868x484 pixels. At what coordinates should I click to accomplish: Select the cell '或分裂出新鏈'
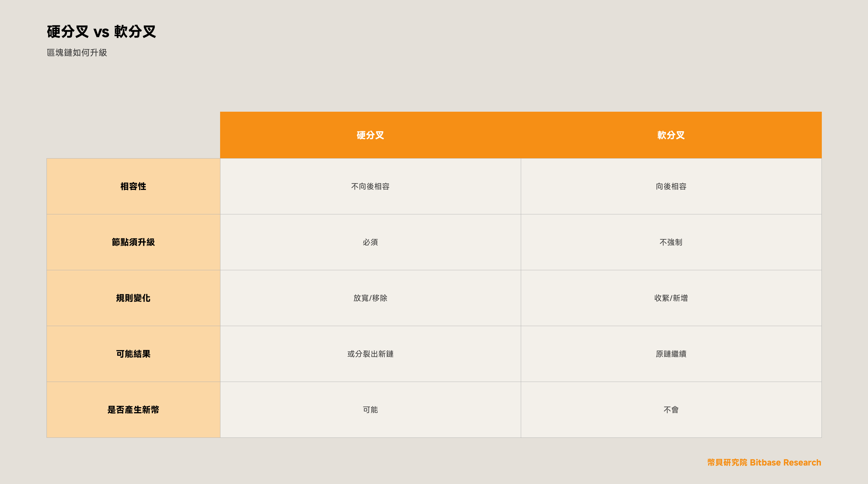370,354
